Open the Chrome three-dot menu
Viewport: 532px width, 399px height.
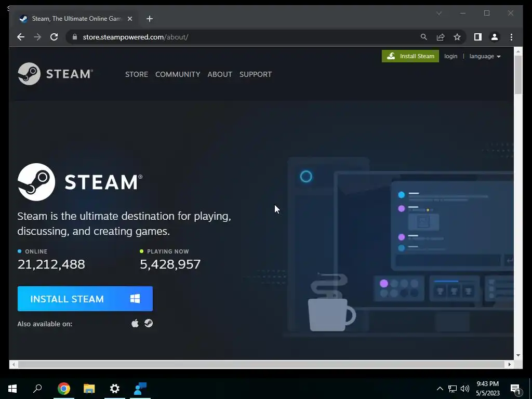511,37
